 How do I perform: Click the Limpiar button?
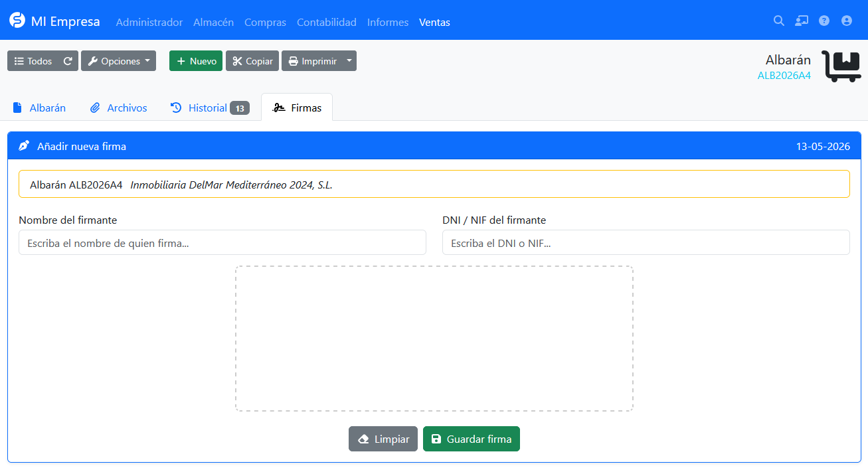[383, 439]
